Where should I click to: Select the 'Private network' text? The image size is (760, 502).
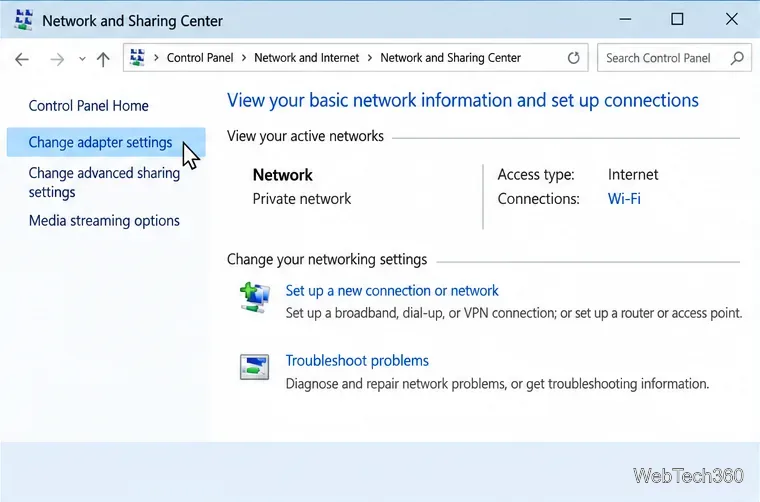[x=301, y=199]
